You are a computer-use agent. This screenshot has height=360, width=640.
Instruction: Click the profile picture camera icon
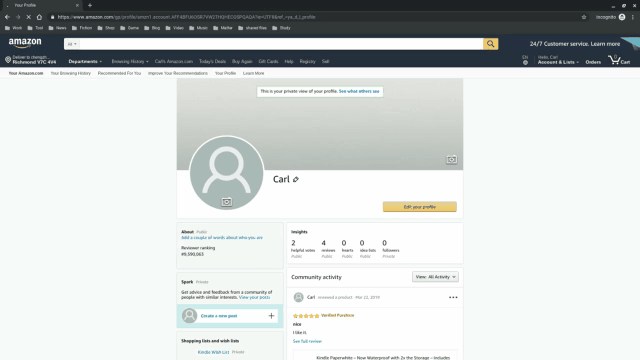point(227,202)
